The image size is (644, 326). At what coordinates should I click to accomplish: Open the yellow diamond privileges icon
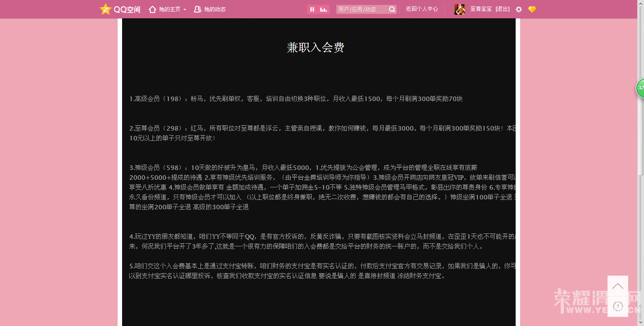532,9
